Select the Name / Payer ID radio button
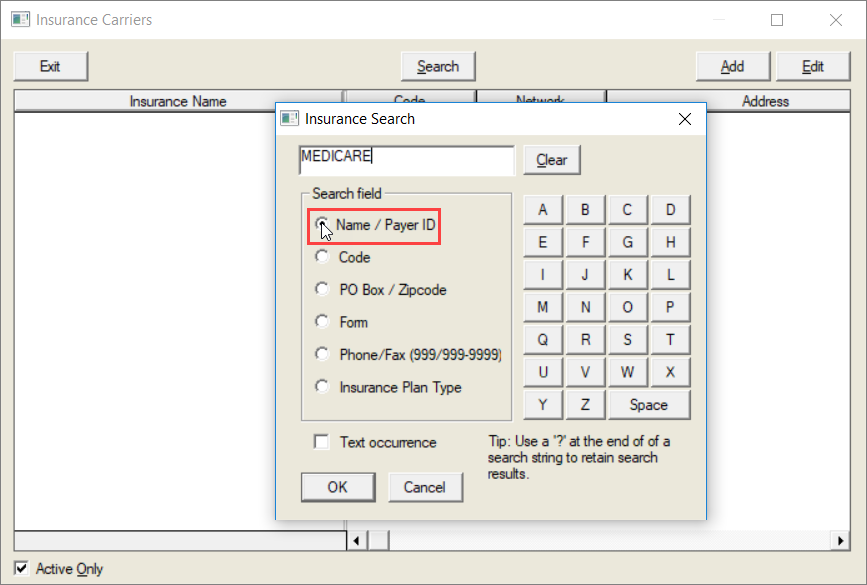Viewport: 867px width, 585px height. (322, 225)
